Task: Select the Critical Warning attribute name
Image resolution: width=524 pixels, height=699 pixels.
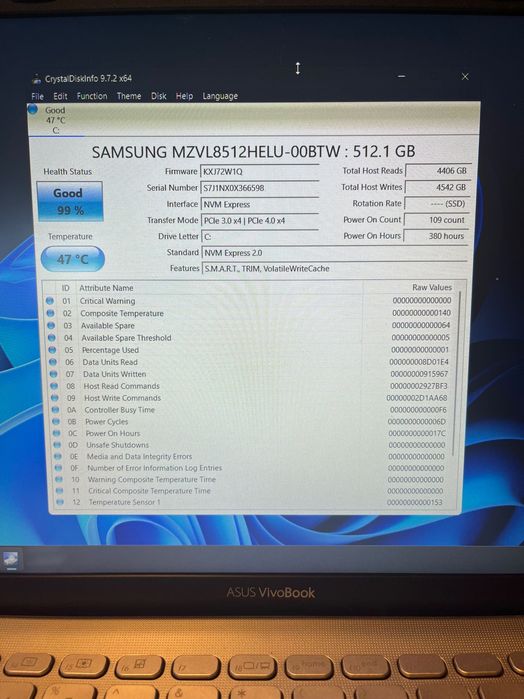Action: point(107,301)
